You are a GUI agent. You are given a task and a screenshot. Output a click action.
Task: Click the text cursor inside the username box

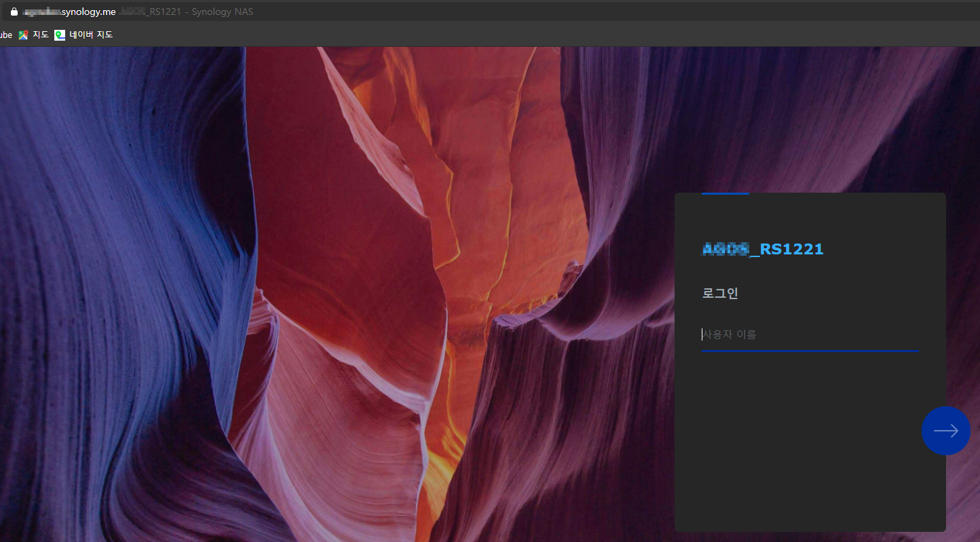tap(702, 334)
